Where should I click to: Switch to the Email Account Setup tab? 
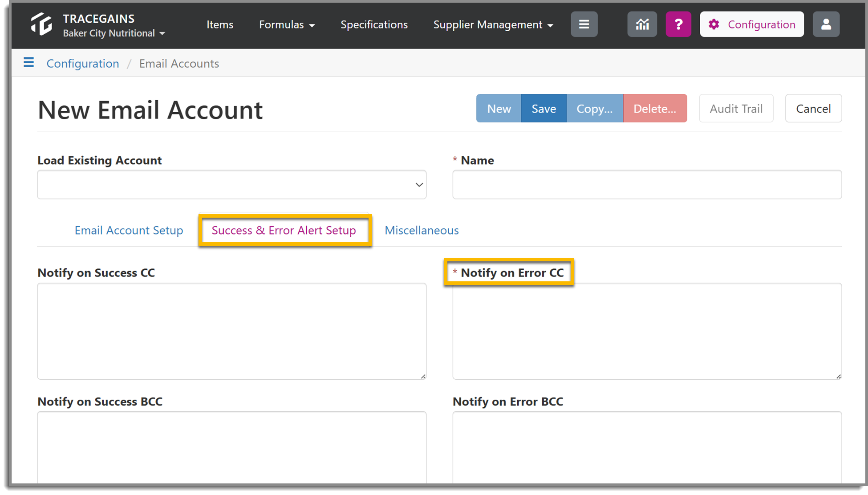129,230
